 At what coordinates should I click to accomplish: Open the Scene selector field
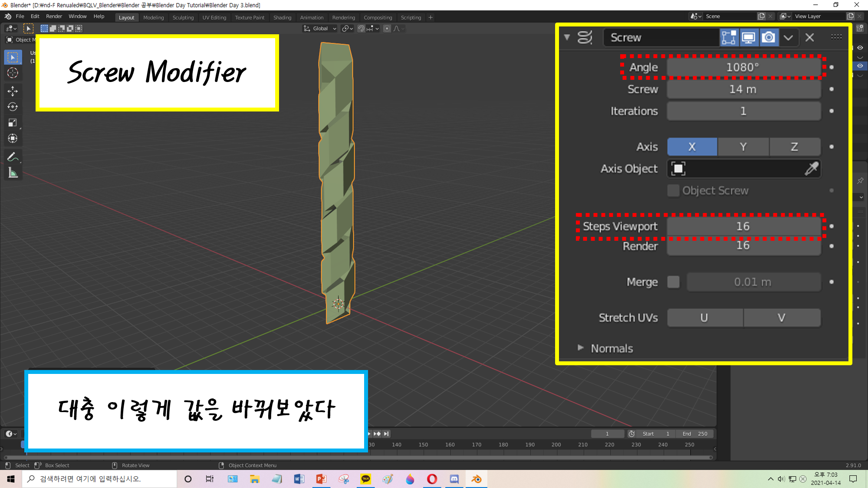click(x=730, y=16)
